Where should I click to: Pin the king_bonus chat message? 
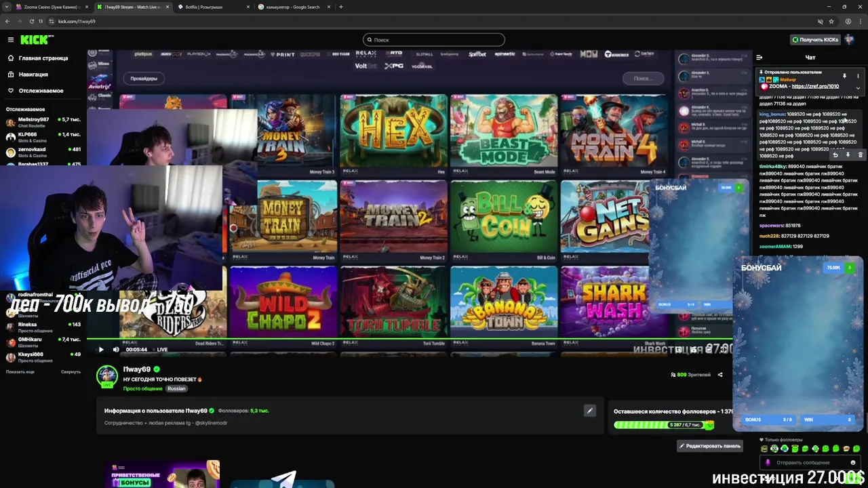848,155
